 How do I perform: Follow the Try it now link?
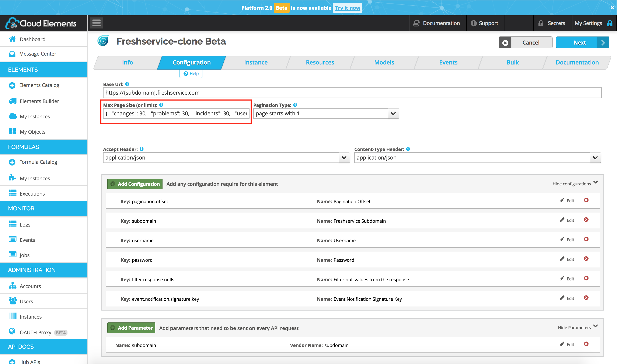[x=347, y=8]
